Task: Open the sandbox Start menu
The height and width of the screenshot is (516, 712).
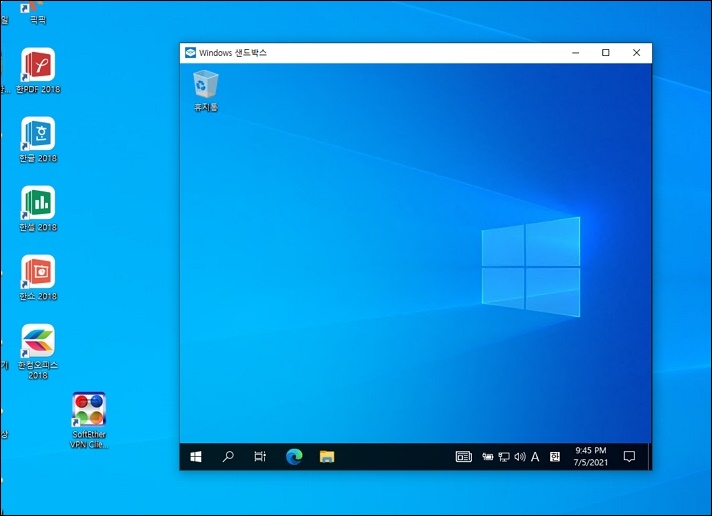Action: (x=196, y=456)
